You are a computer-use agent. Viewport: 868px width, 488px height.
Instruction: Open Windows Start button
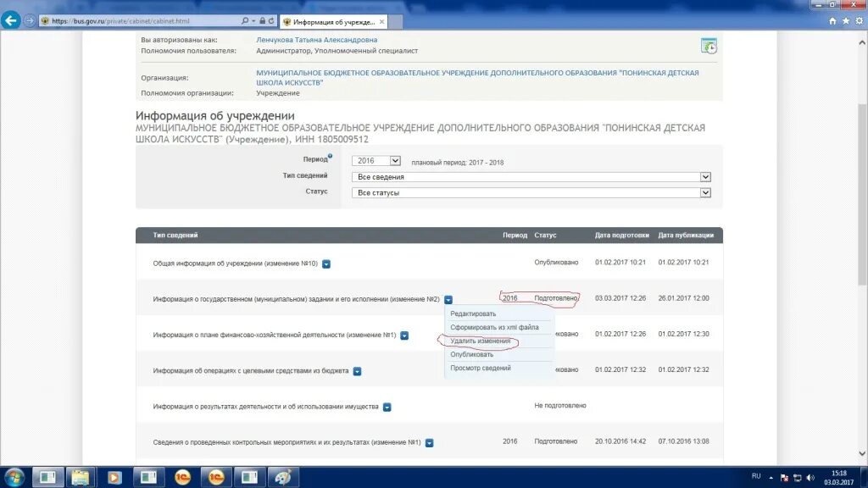pyautogui.click(x=14, y=477)
